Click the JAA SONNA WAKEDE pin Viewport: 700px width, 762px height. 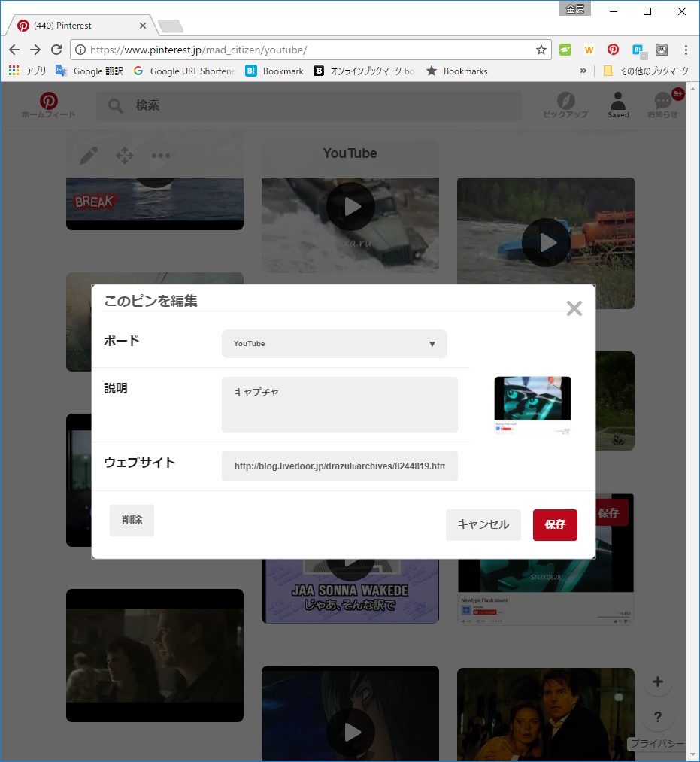tap(350, 591)
